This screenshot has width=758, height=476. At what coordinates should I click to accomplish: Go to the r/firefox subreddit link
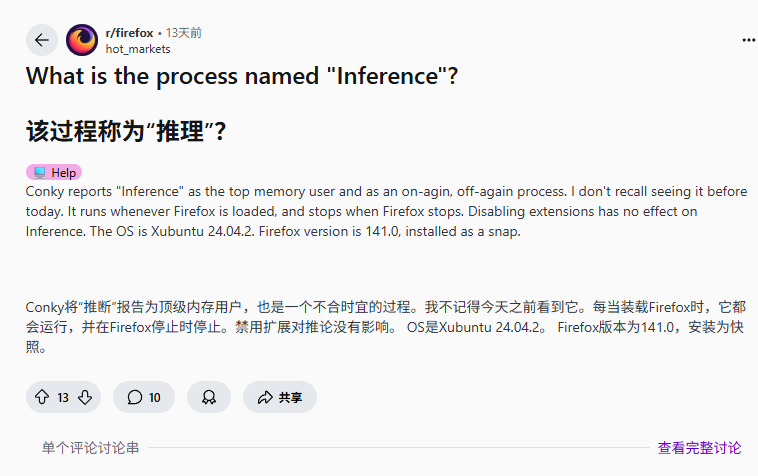tap(128, 33)
